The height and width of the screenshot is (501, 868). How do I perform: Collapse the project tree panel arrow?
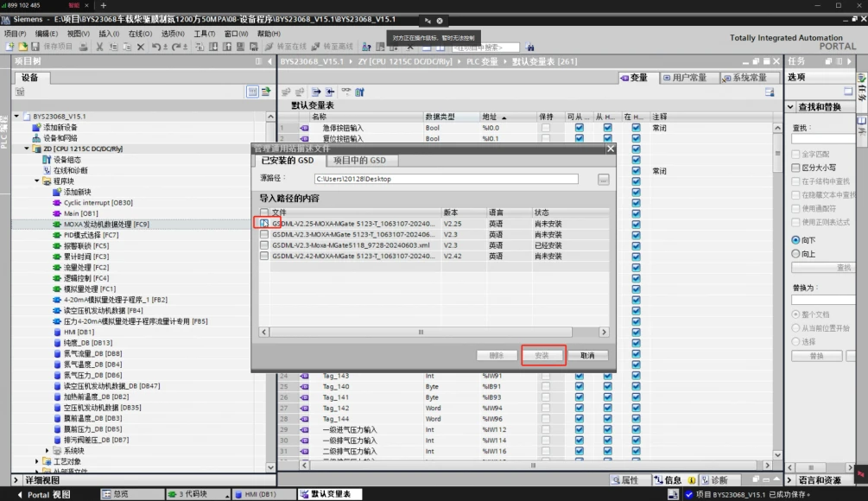click(x=269, y=61)
